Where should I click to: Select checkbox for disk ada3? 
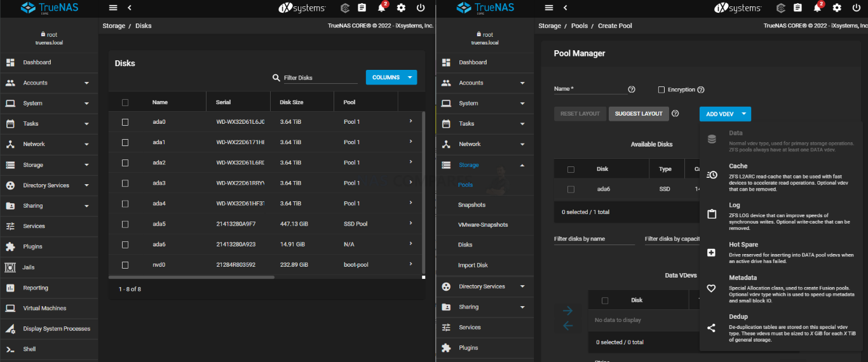(125, 183)
